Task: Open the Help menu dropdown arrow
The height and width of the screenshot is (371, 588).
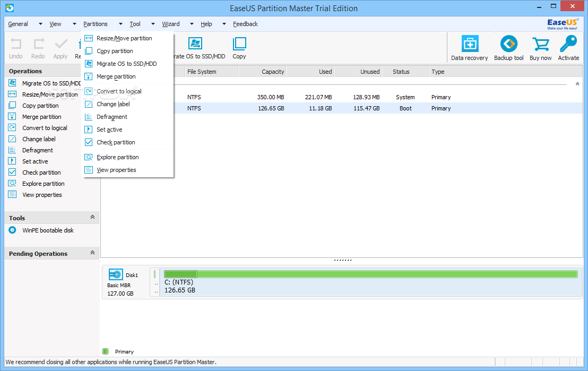Action: tap(224, 24)
